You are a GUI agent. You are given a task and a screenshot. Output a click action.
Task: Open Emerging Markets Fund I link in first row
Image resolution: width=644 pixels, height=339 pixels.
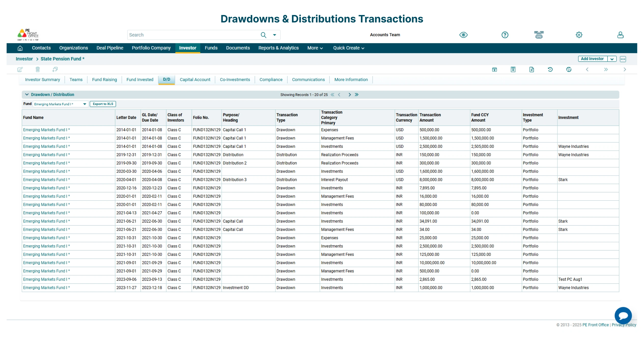point(46,130)
